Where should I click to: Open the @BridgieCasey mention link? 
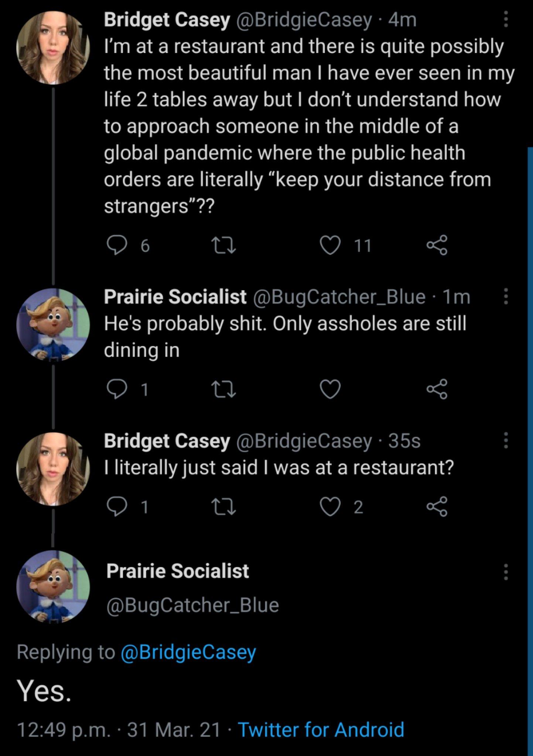coord(188,652)
